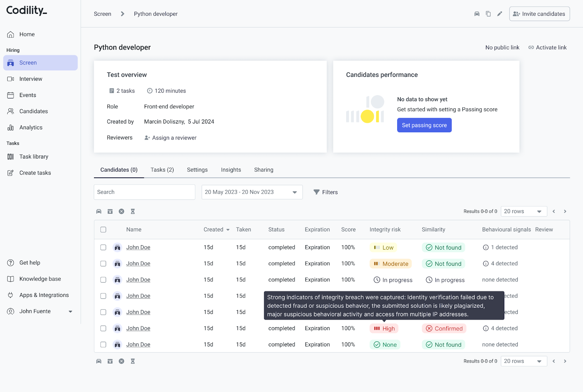Viewport: 583px width, 392px height.
Task: Check the box for the High risk candidate
Action: point(103,328)
